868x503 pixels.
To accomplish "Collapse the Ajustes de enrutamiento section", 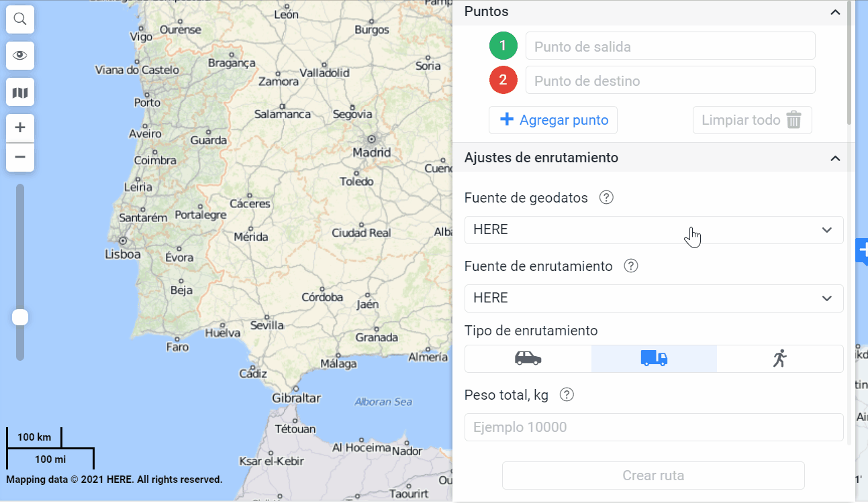I will click(x=835, y=158).
